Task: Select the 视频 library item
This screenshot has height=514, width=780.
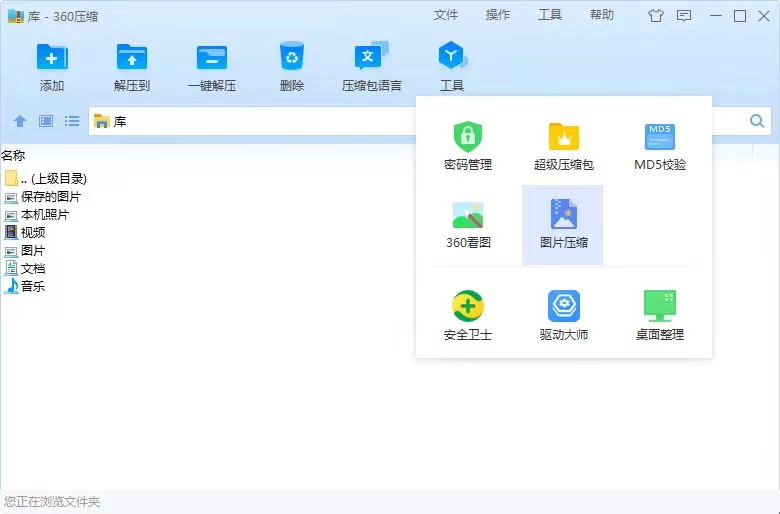Action: pos(25,232)
